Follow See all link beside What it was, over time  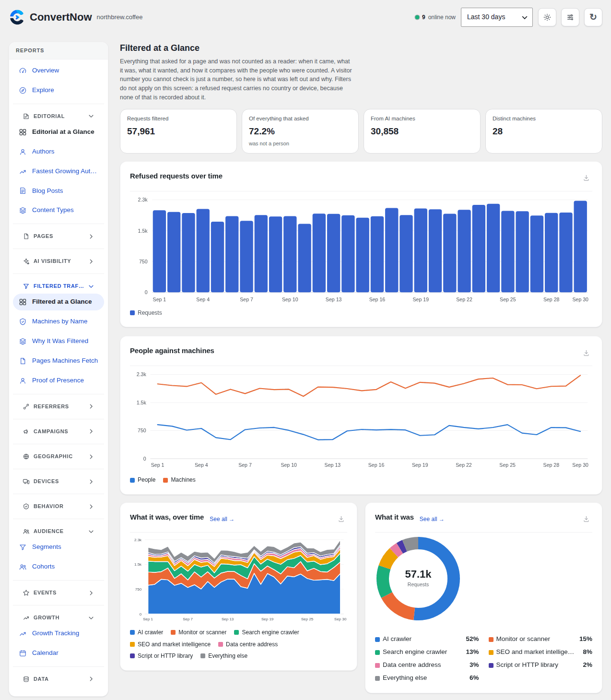pos(222,519)
